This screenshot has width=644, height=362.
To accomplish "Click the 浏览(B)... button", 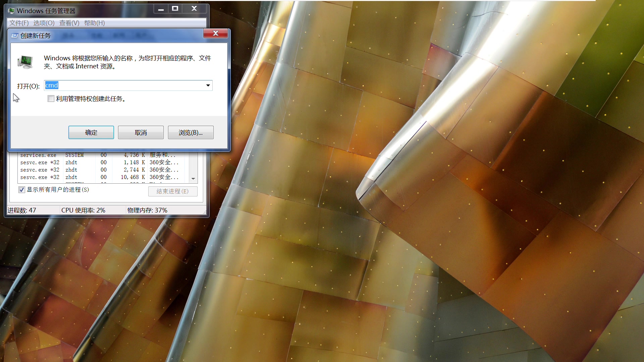I will [191, 132].
